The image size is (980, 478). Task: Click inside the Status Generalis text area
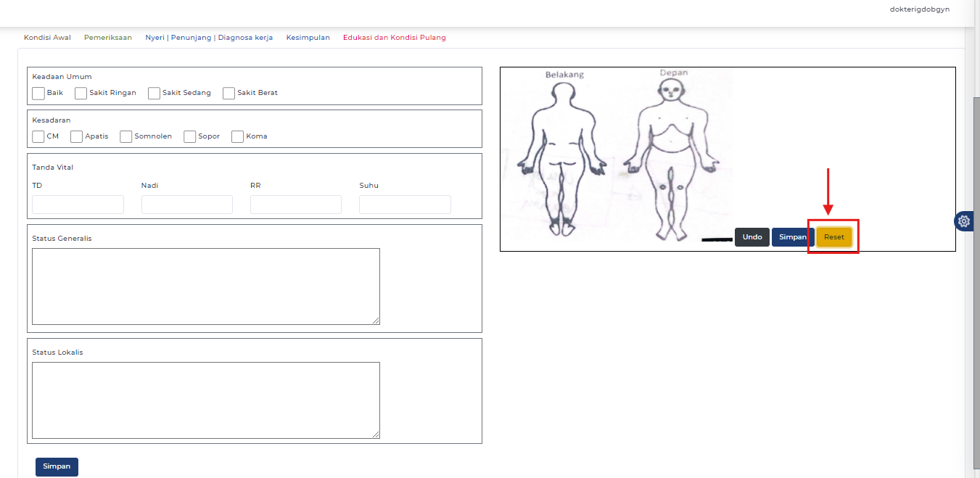pyautogui.click(x=205, y=286)
